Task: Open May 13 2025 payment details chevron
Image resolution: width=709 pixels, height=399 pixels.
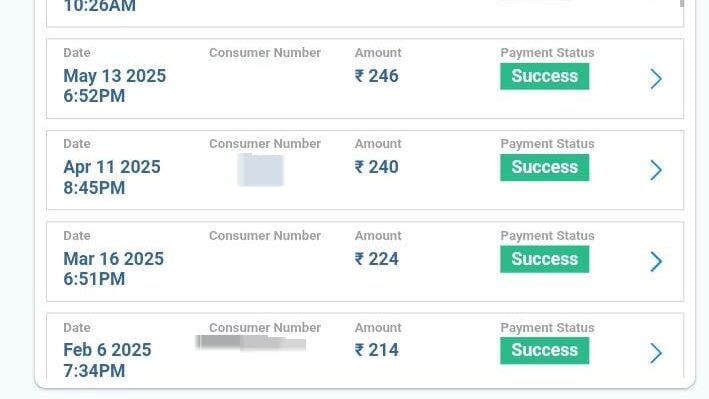Action: point(656,79)
